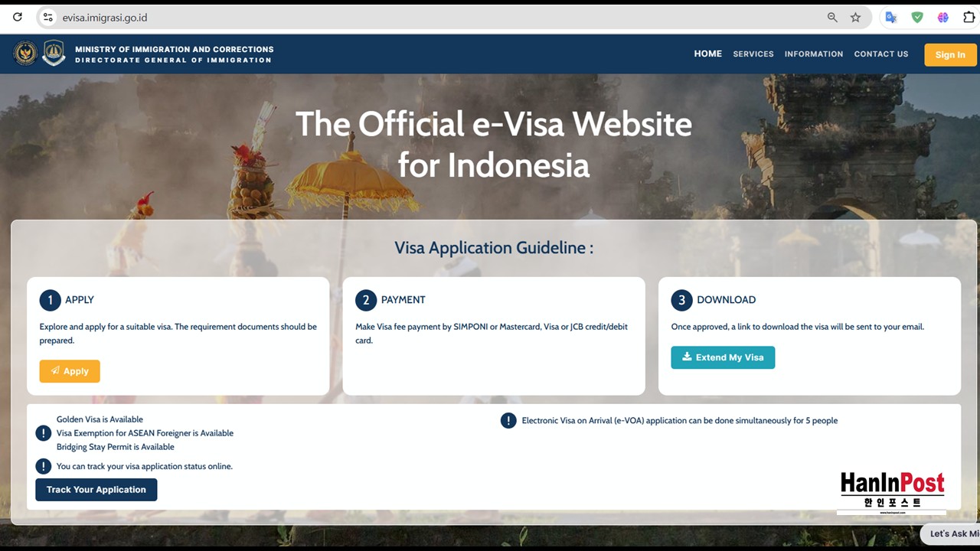Open the browser extensions puzzle icon
The image size is (980, 551).
(969, 17)
